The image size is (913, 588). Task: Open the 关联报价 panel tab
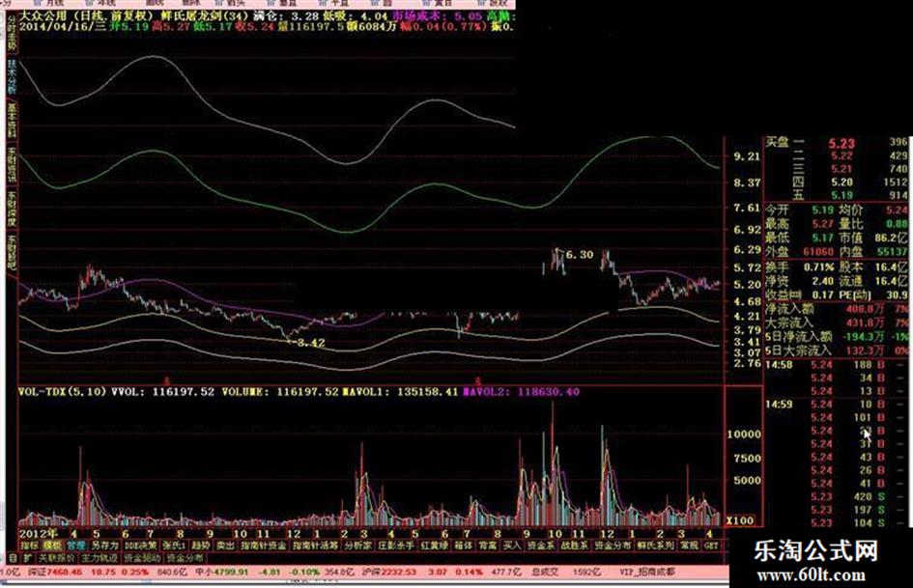(57, 558)
